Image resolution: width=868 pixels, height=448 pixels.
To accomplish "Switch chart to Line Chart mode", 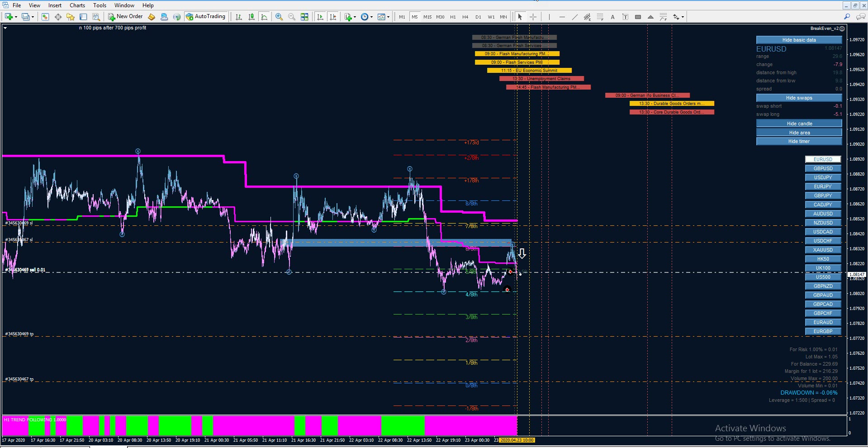I will click(x=264, y=17).
